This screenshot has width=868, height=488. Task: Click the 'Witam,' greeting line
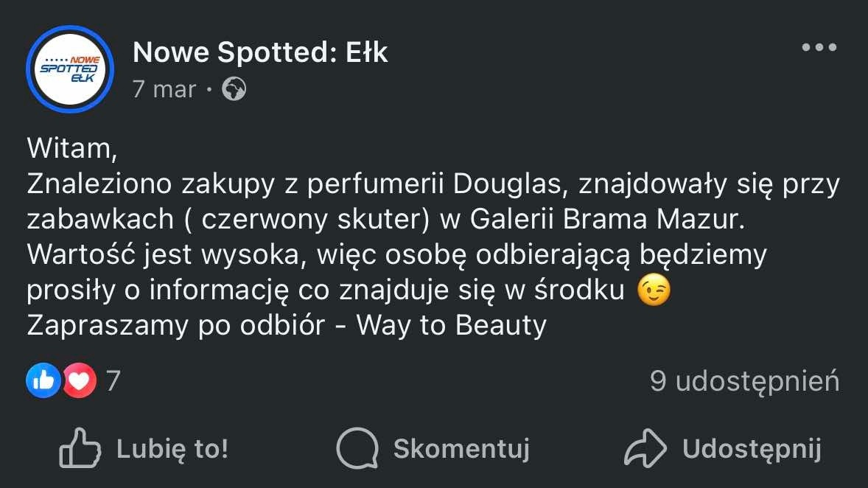(x=72, y=148)
